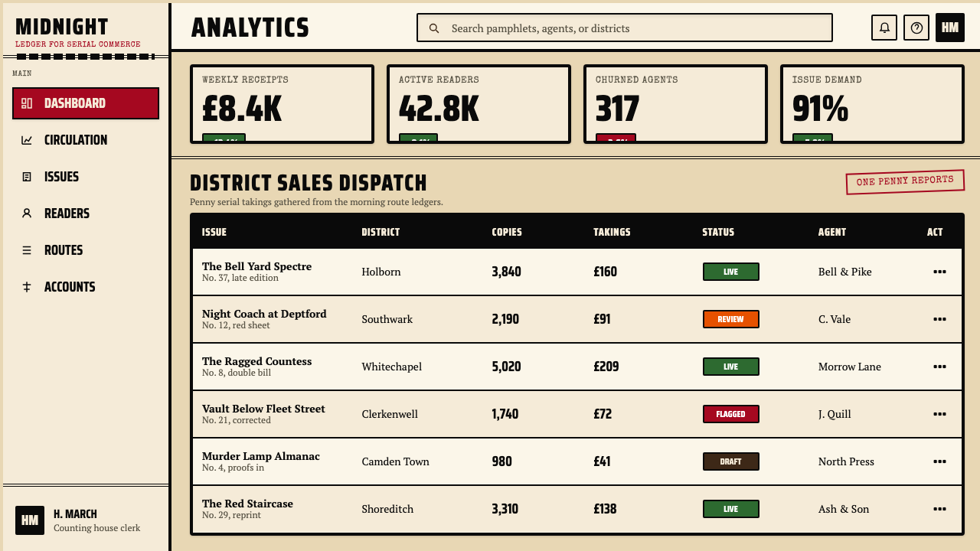Open actions menu for The Red Staircase
Image resolution: width=980 pixels, height=551 pixels.
939,509
